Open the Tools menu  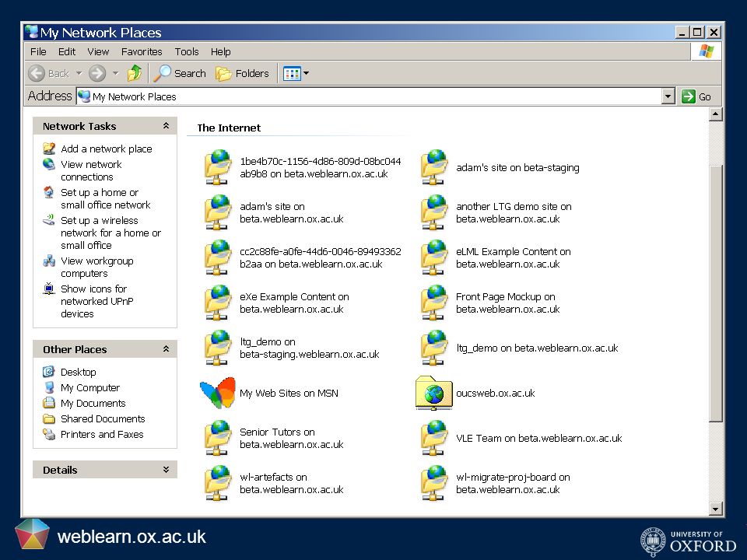coord(186,51)
